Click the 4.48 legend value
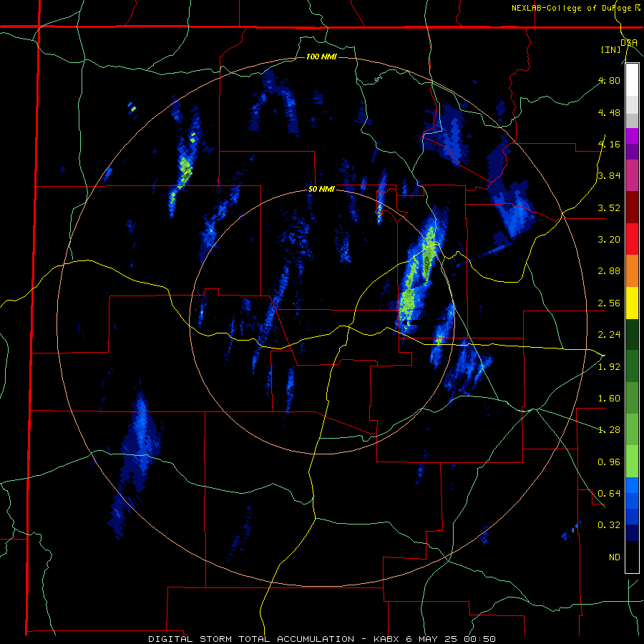This screenshot has height=644, width=644. [609, 112]
